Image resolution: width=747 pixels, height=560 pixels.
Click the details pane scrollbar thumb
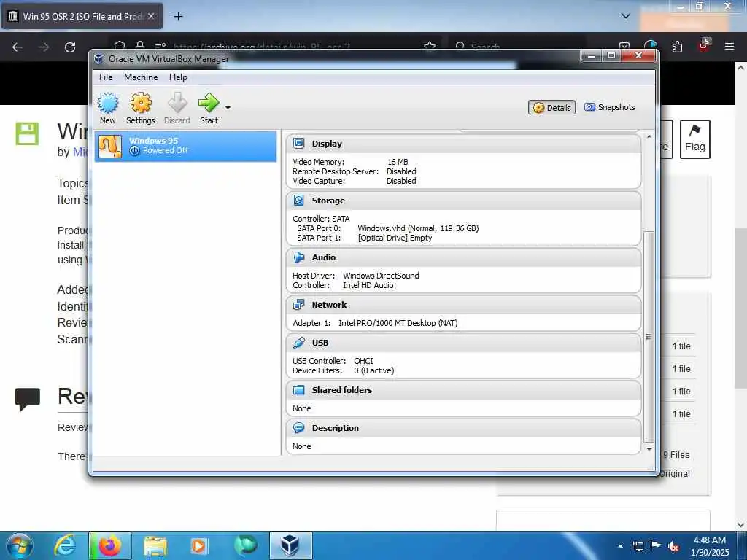tap(649, 336)
